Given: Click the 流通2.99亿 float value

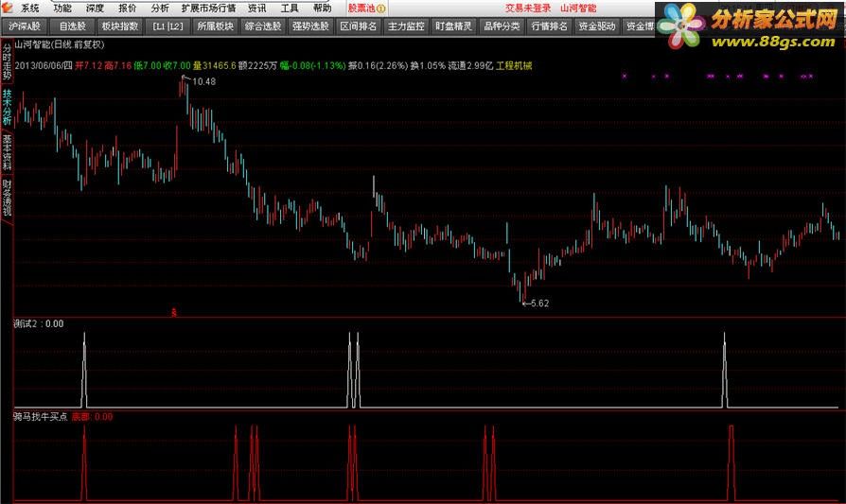Looking at the screenshot, I should pyautogui.click(x=470, y=66).
